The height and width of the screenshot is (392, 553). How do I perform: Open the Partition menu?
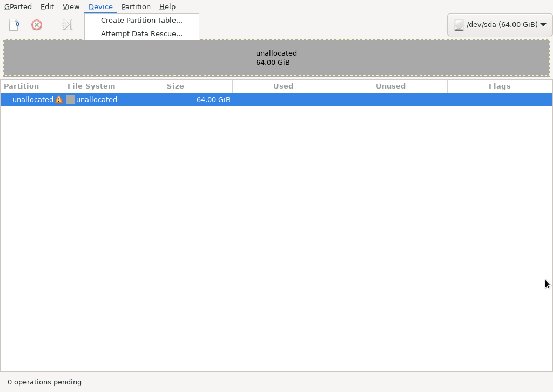[136, 6]
